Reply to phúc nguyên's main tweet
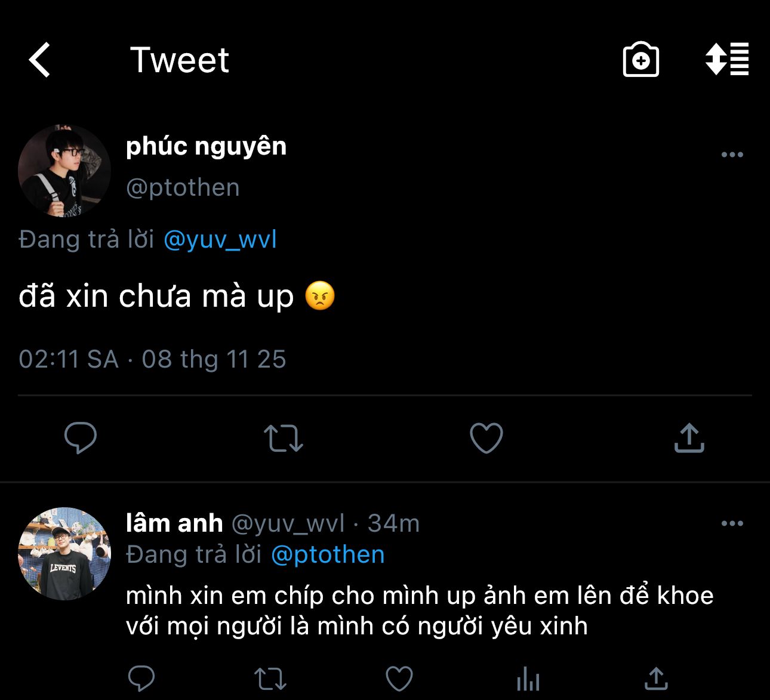This screenshot has width=770, height=700. tap(81, 438)
